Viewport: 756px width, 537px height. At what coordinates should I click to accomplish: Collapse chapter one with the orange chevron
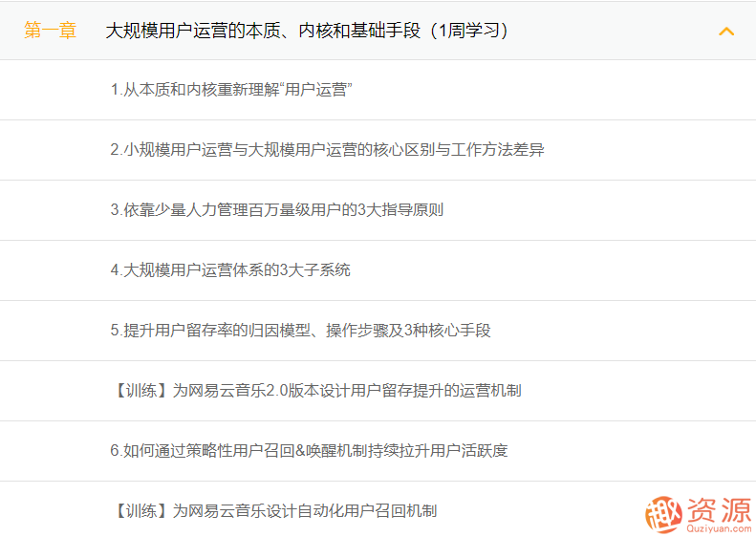725,31
